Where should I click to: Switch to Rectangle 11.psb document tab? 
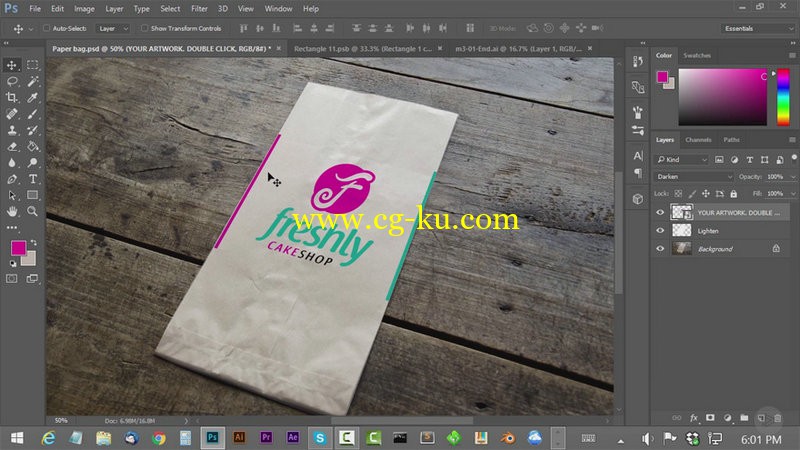[x=362, y=48]
